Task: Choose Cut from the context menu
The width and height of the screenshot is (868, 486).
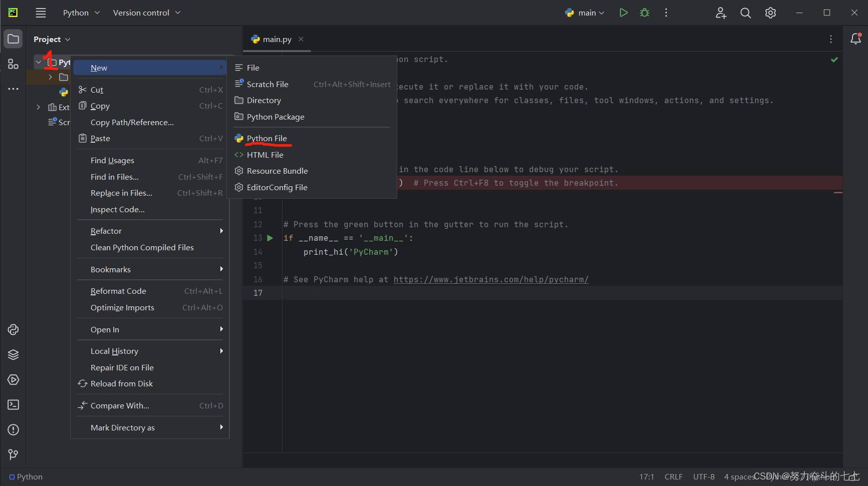Action: 150,90
